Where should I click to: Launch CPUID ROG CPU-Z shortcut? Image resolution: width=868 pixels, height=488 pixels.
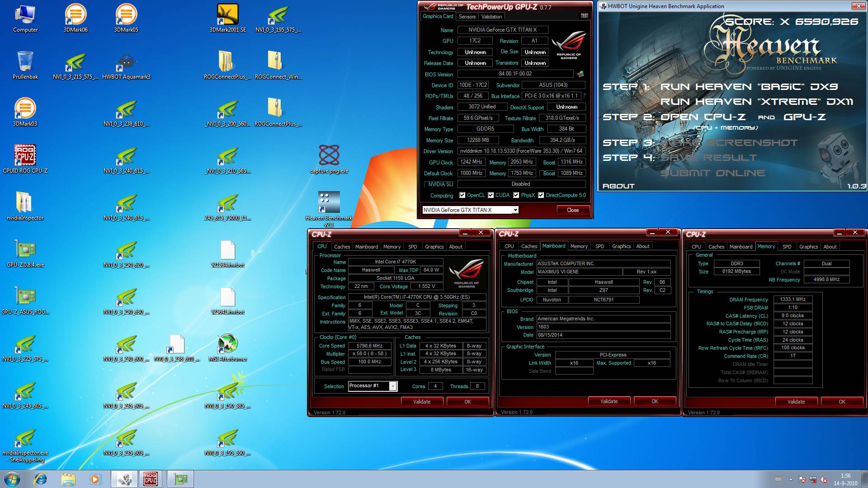pyautogui.click(x=25, y=159)
